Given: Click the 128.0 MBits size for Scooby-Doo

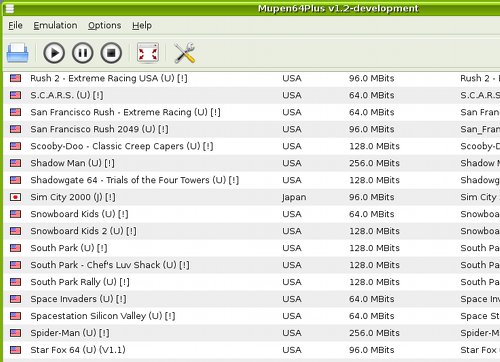Looking at the screenshot, I should coord(374,146).
